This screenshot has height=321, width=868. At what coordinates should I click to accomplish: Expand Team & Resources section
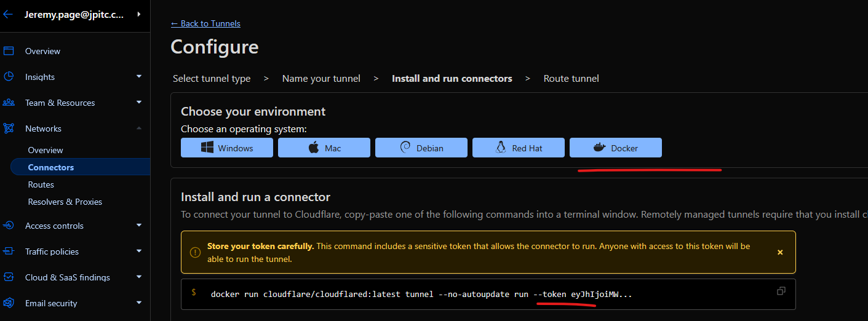(x=139, y=103)
